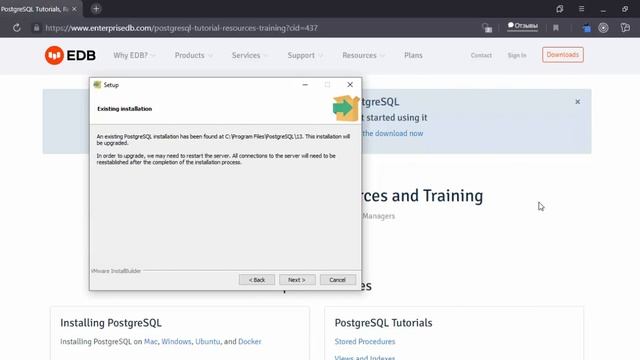The height and width of the screenshot is (360, 640).
Task: Open the Docker installation link
Action: [x=249, y=341]
